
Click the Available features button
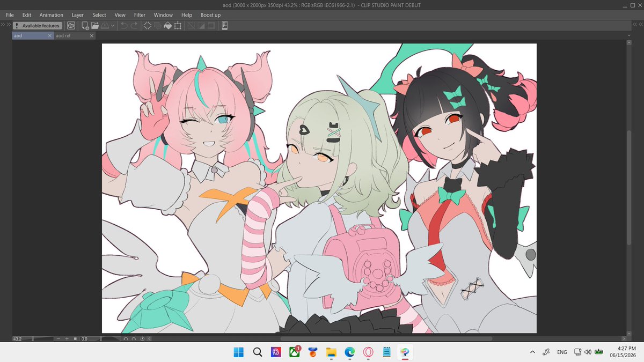coord(38,26)
